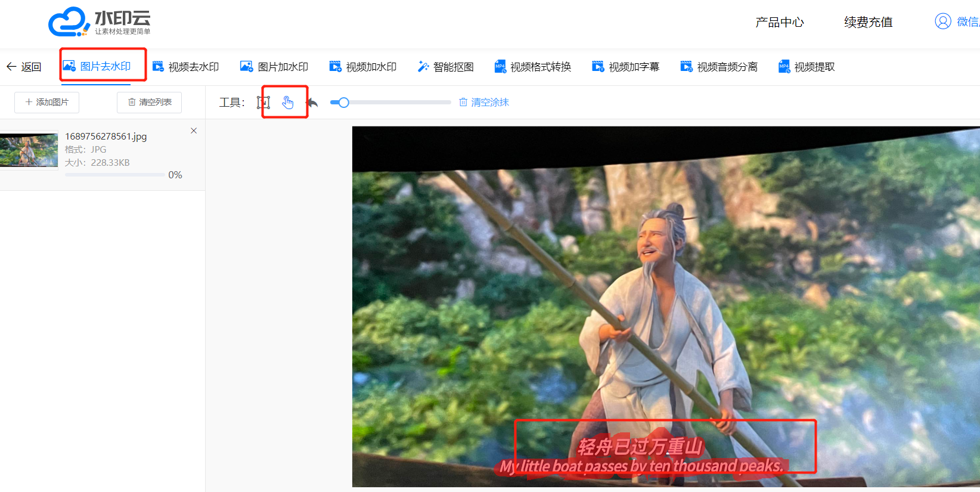
Task: Click the 0% progress bar
Action: [115, 175]
